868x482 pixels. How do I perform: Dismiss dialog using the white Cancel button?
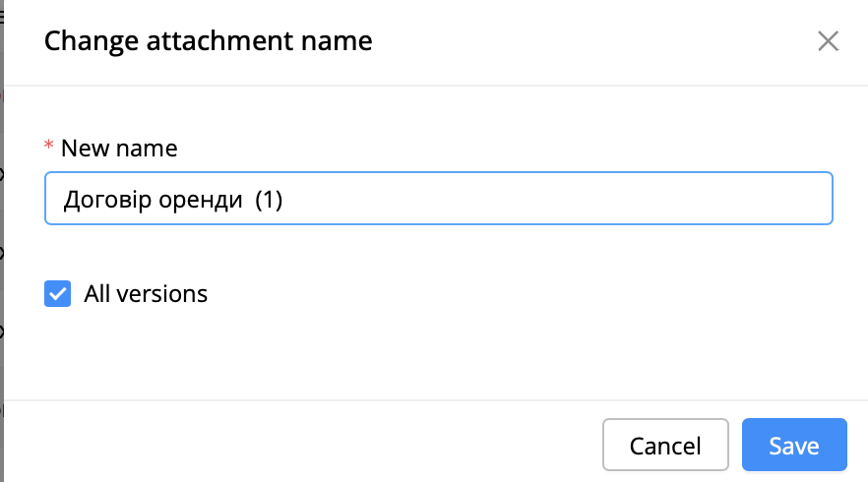tap(665, 445)
